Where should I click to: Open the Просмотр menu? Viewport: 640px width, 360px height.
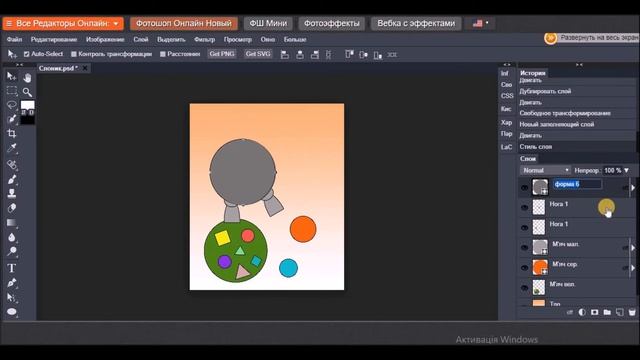pyautogui.click(x=238, y=40)
